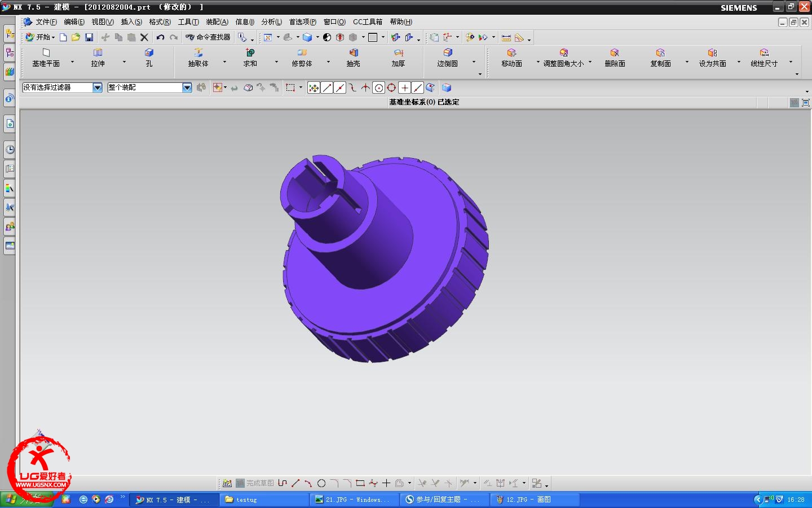Toggle the quadrant point snap icon
Viewport: 812px width, 508px height.
391,87
